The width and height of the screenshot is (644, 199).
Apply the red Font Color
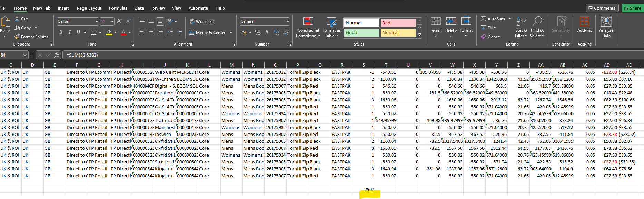point(123,32)
